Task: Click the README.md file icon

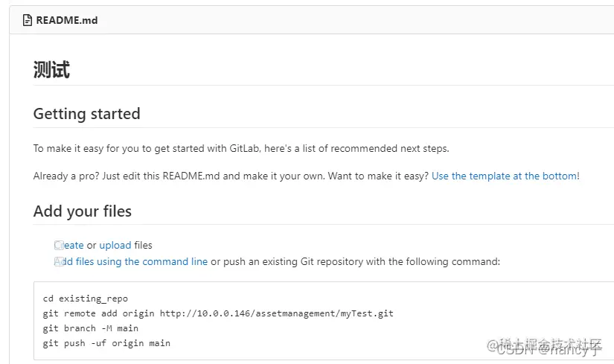Action: 28,20
